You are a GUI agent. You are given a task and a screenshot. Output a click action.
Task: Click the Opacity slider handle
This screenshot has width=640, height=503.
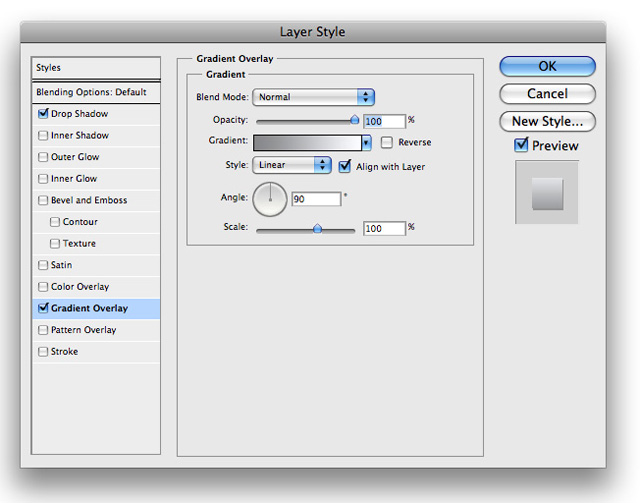coord(355,120)
